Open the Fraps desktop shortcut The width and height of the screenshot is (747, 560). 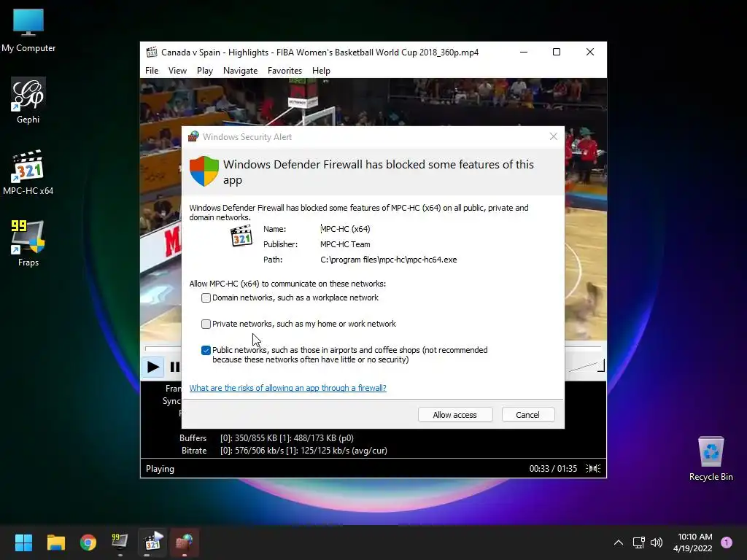tap(28, 244)
